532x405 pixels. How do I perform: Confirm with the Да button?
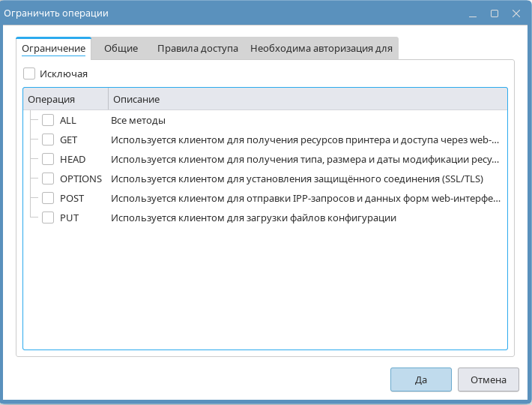pos(420,379)
